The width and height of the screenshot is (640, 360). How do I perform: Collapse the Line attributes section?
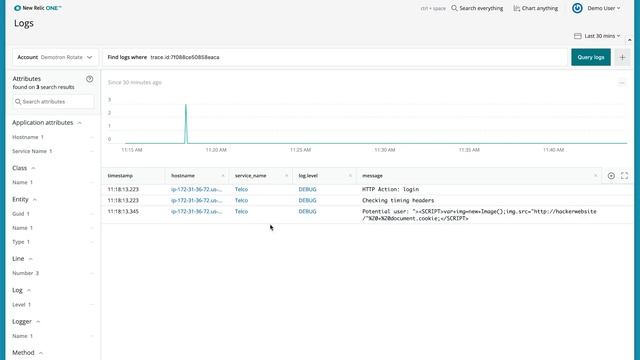(31, 259)
